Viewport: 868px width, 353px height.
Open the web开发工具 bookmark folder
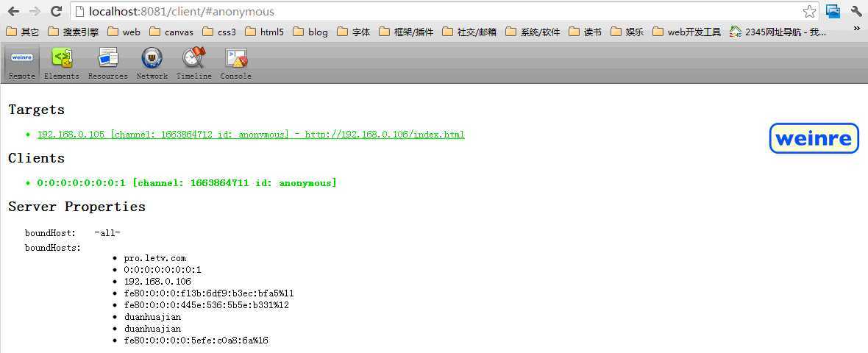click(686, 32)
